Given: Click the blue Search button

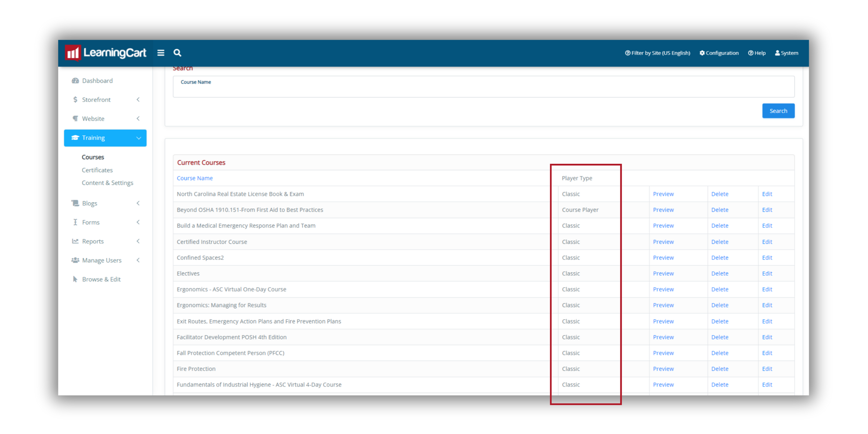Looking at the screenshot, I should point(778,111).
